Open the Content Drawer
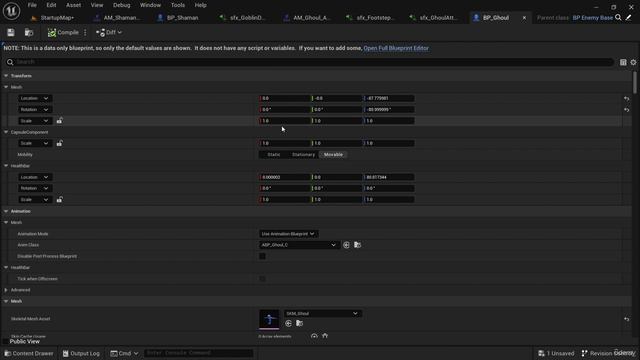 pos(29,353)
